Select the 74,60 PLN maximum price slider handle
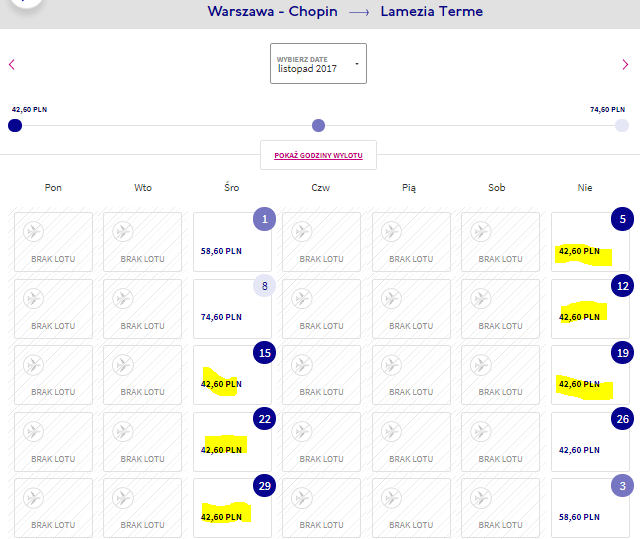The width and height of the screenshot is (640, 539). [x=622, y=125]
